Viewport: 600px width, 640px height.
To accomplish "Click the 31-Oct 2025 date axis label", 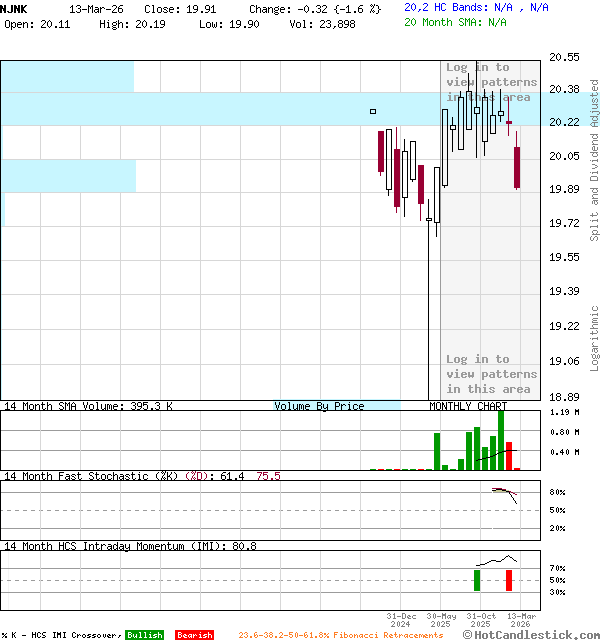I will (481, 620).
